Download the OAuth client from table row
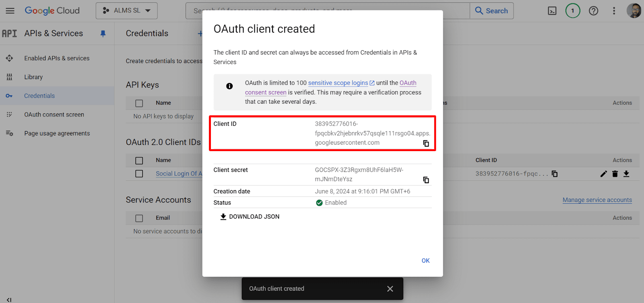 pos(626,174)
